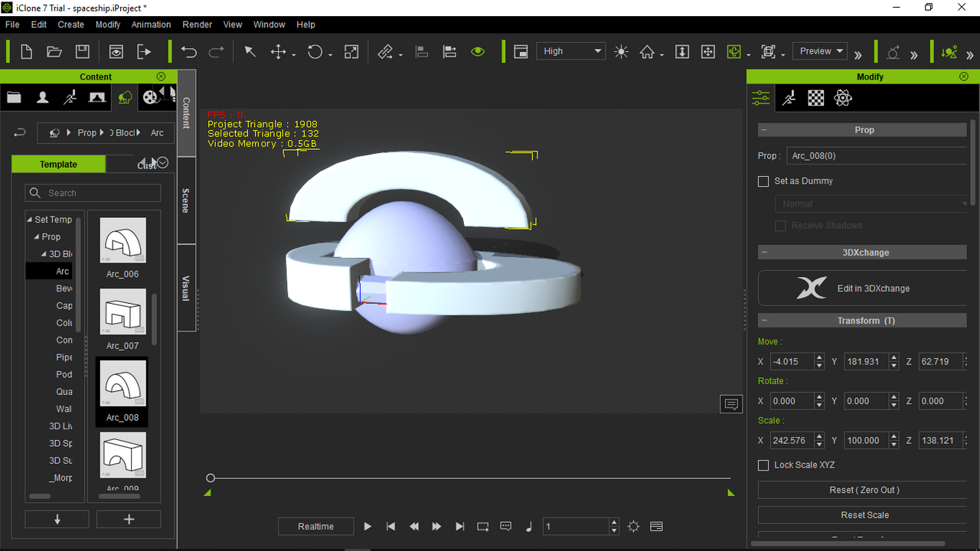Click the Reset Scale button
This screenshot has width=980, height=551.
pos(862,515)
